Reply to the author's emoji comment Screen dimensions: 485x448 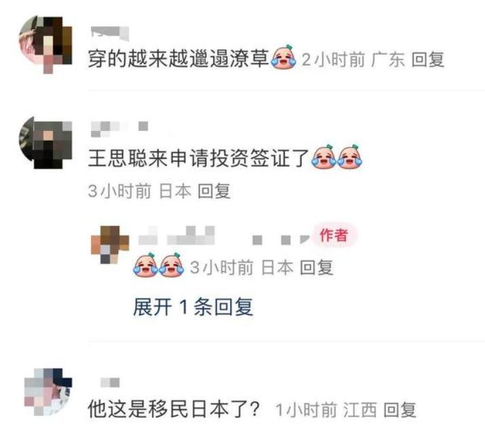317,267
